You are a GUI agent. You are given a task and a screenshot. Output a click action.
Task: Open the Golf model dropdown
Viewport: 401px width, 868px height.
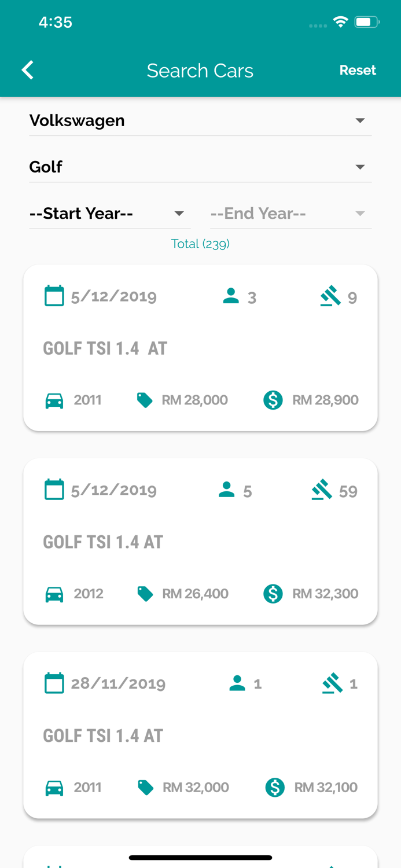[200, 167]
